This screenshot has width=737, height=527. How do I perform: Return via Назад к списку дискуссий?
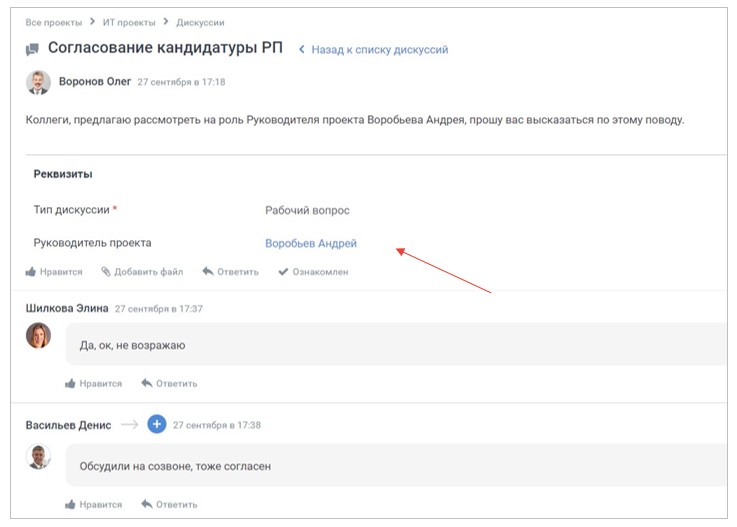coord(379,49)
